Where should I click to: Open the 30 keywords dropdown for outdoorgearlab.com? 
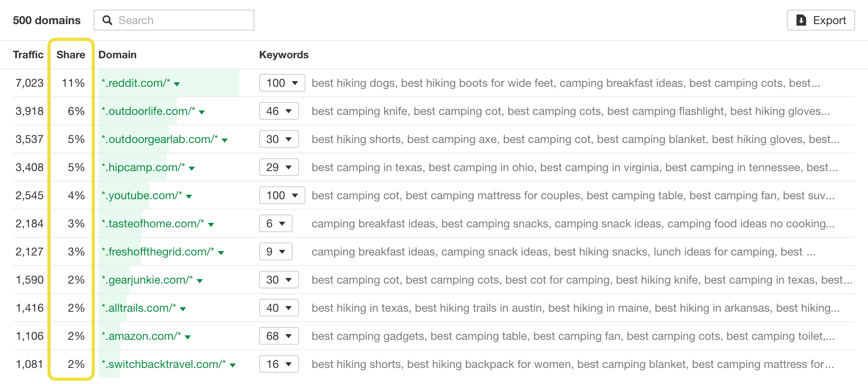point(279,139)
